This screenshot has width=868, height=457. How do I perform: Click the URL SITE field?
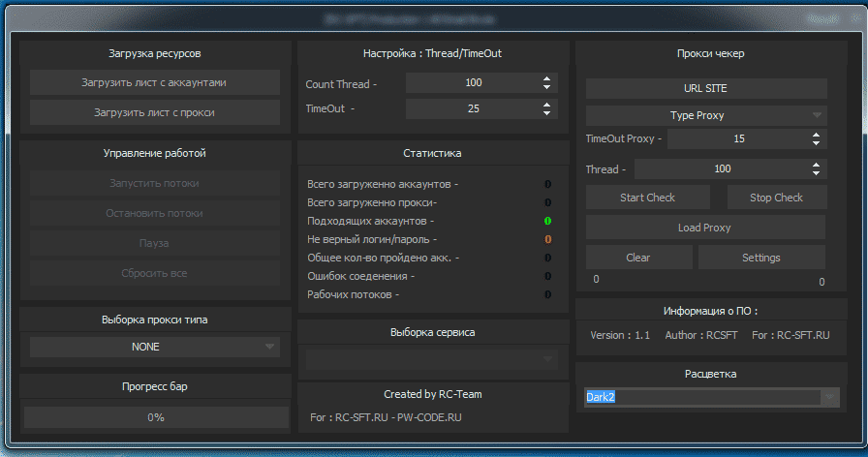pyautogui.click(x=706, y=88)
